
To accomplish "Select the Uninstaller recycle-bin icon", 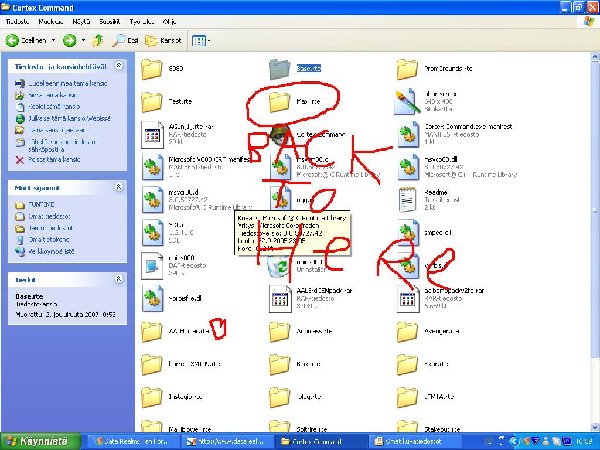I will point(279,266).
